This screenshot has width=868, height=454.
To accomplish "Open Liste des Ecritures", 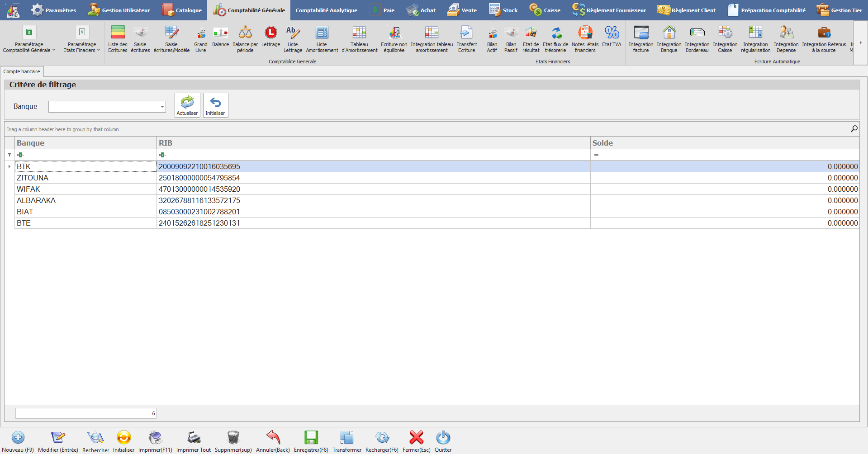I will point(118,39).
